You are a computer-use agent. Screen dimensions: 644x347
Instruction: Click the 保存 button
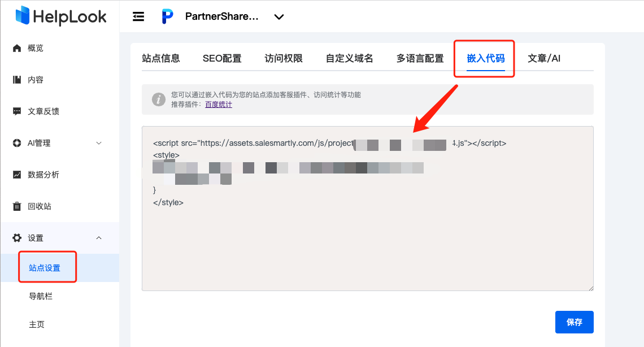pyautogui.click(x=574, y=322)
